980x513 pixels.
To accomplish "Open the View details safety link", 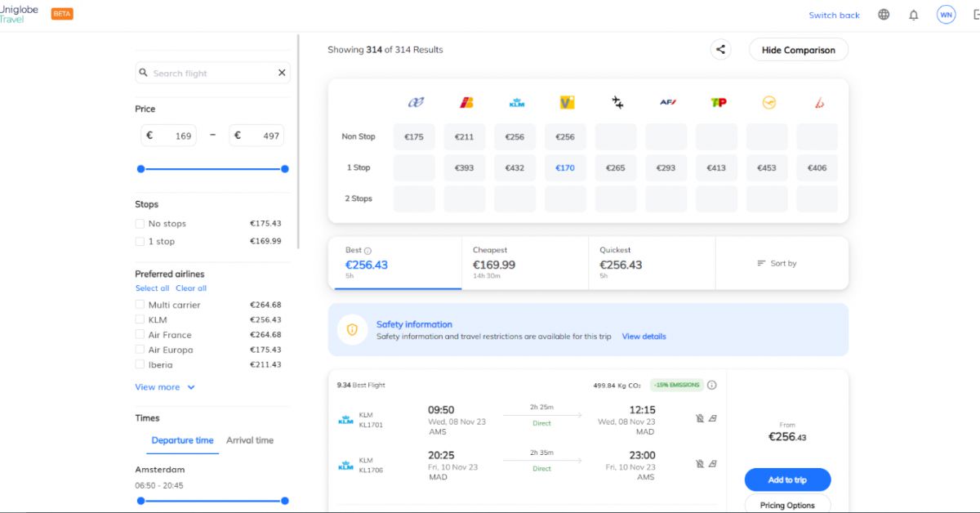I will tap(644, 337).
